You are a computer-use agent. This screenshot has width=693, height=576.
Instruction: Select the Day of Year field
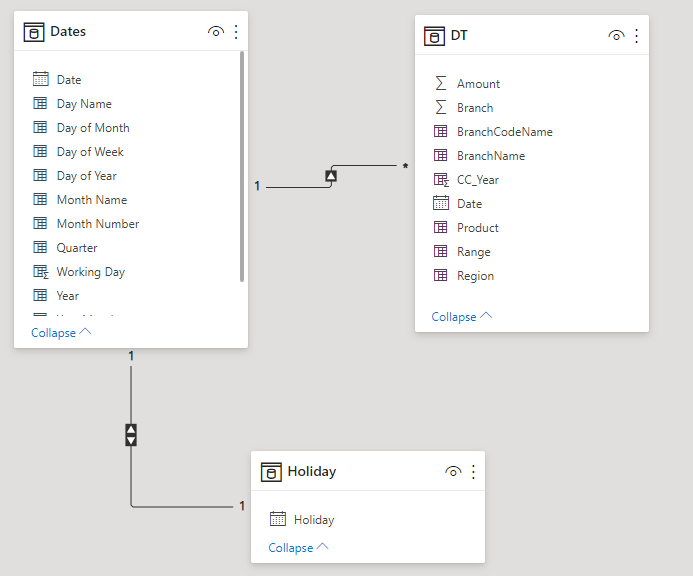click(x=87, y=176)
